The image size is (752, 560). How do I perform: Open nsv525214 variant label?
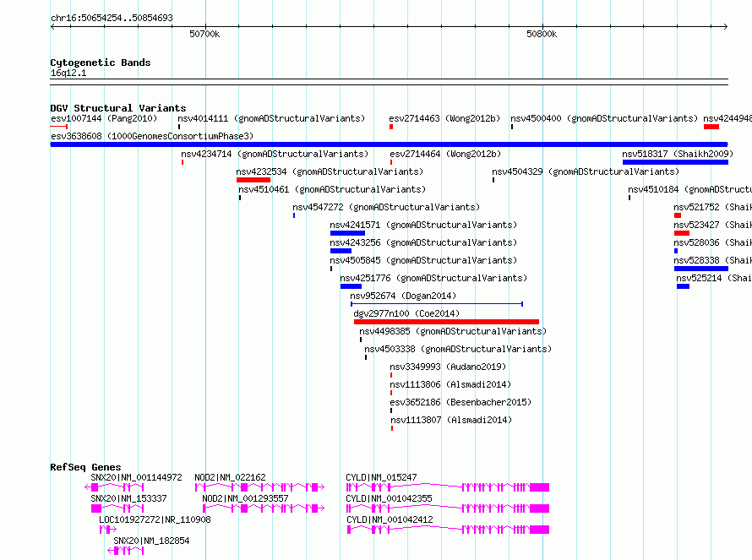[714, 278]
